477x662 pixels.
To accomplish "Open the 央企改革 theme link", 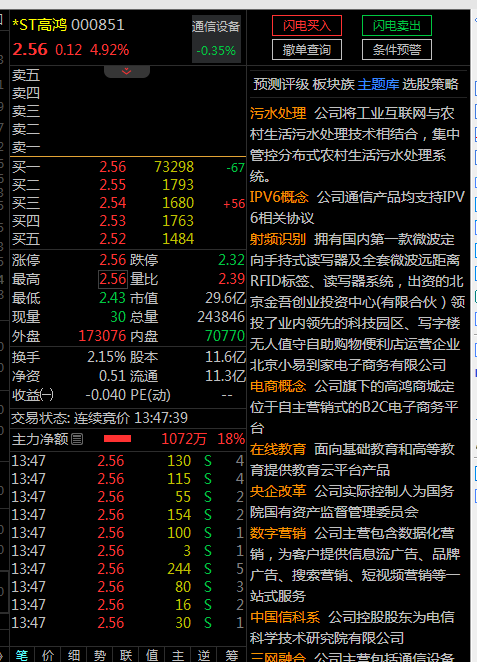I will click(x=278, y=491).
